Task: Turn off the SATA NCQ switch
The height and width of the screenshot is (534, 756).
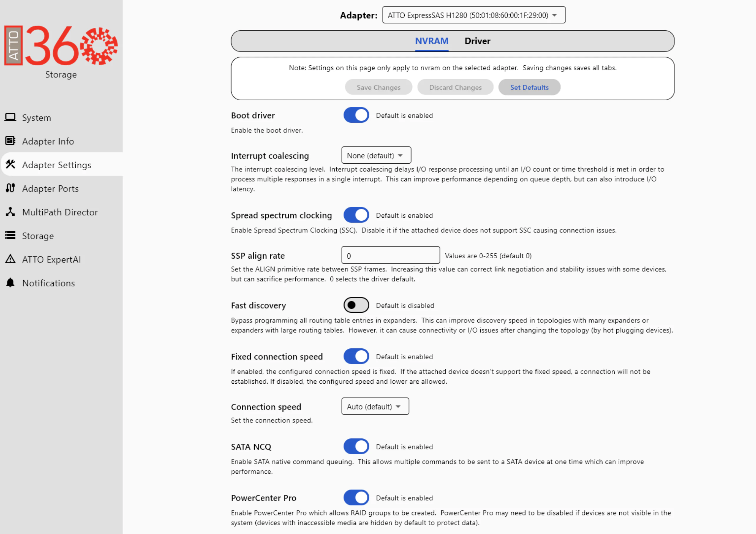Action: pyautogui.click(x=356, y=447)
